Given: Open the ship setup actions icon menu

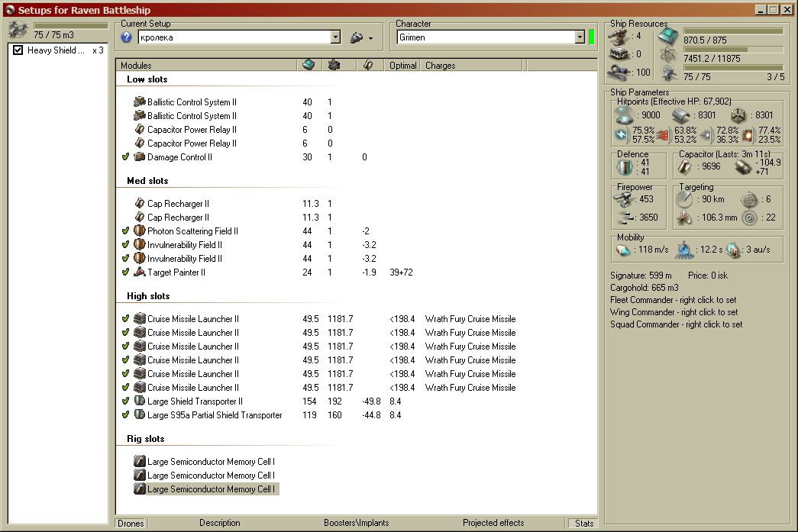Looking at the screenshot, I should (x=361, y=37).
